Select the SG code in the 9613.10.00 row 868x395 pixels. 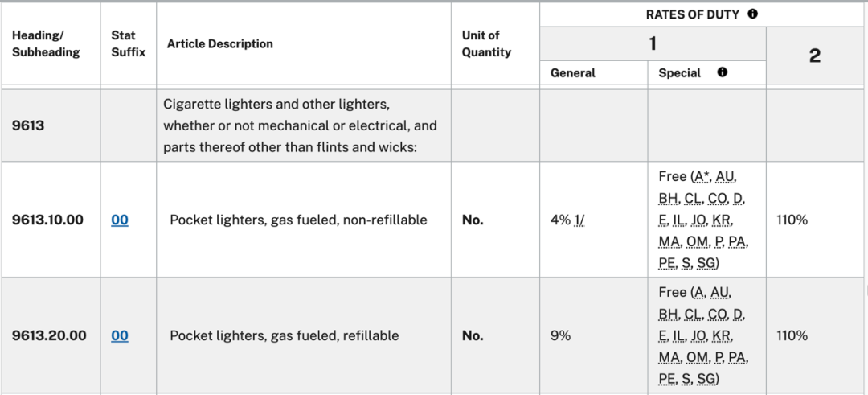tap(706, 264)
